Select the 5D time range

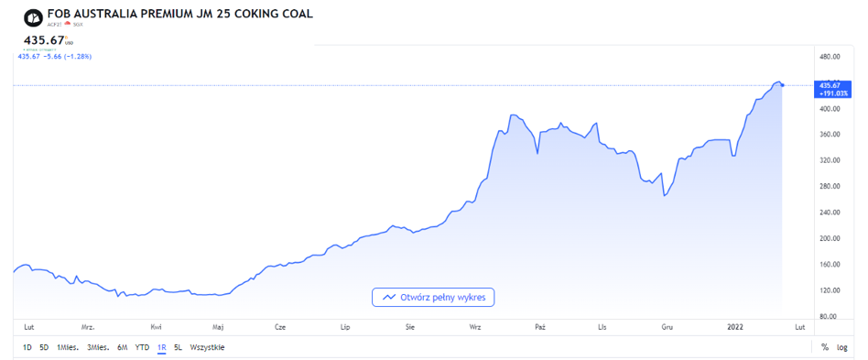click(x=44, y=347)
